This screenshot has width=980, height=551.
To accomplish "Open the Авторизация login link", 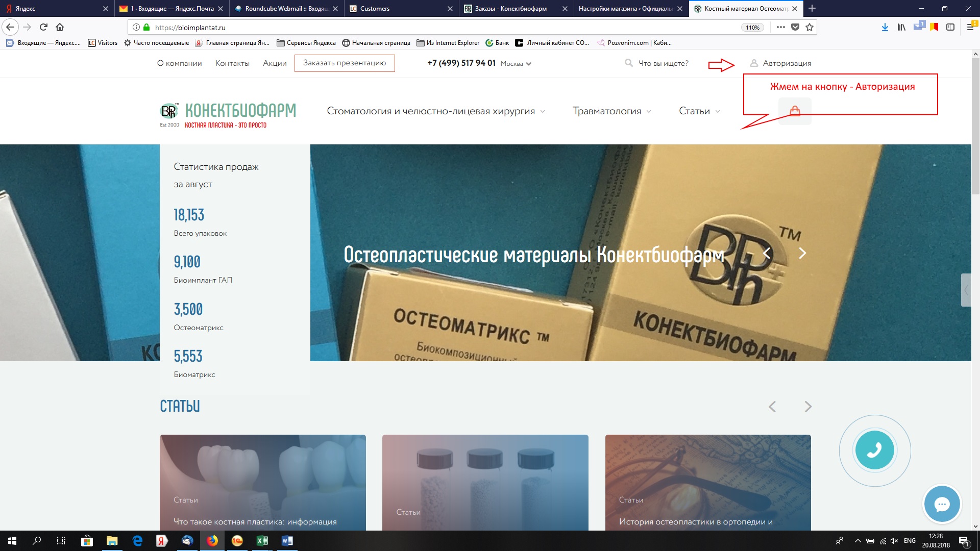I will (787, 63).
